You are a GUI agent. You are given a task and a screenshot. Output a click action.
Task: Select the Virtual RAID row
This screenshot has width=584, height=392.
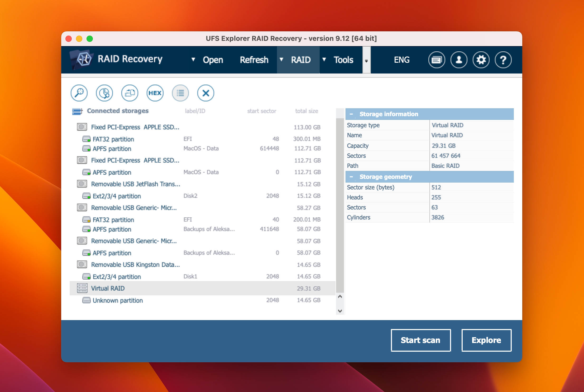coord(202,288)
